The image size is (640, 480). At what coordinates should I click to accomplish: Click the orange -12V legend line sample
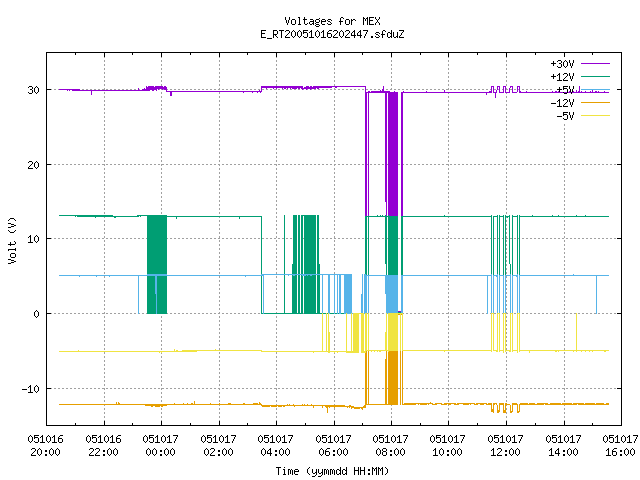click(595, 102)
